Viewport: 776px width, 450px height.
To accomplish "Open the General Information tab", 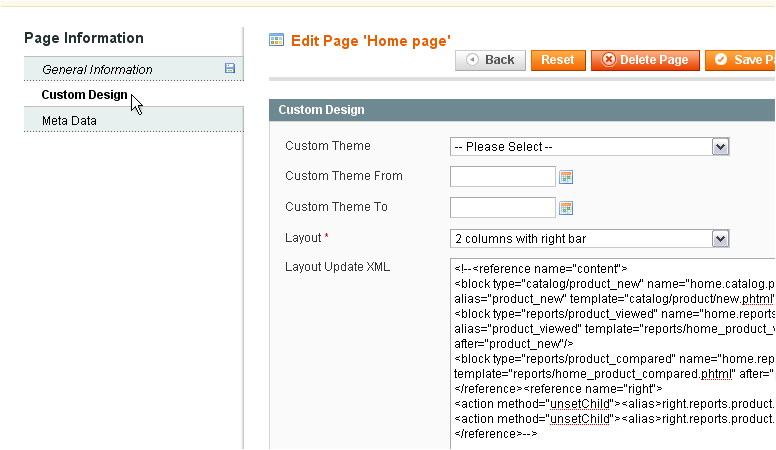I will coord(97,69).
